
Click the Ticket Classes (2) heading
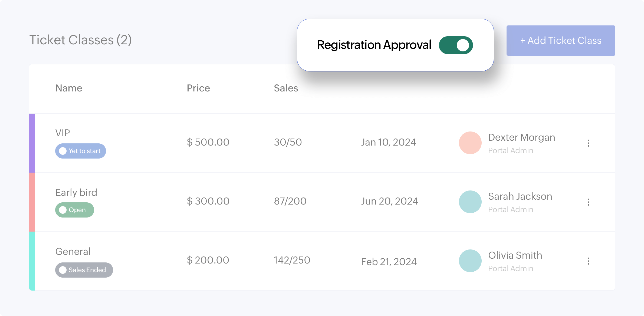[81, 40]
